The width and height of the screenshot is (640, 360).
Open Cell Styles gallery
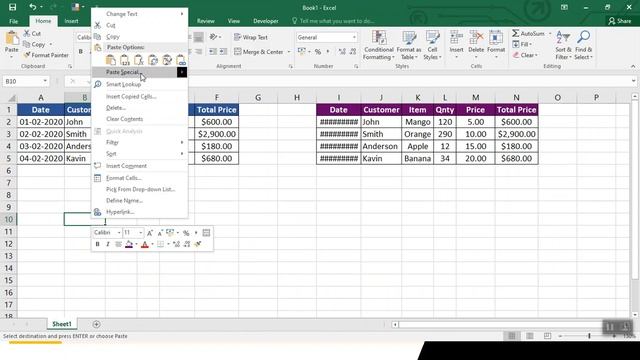coord(432,45)
